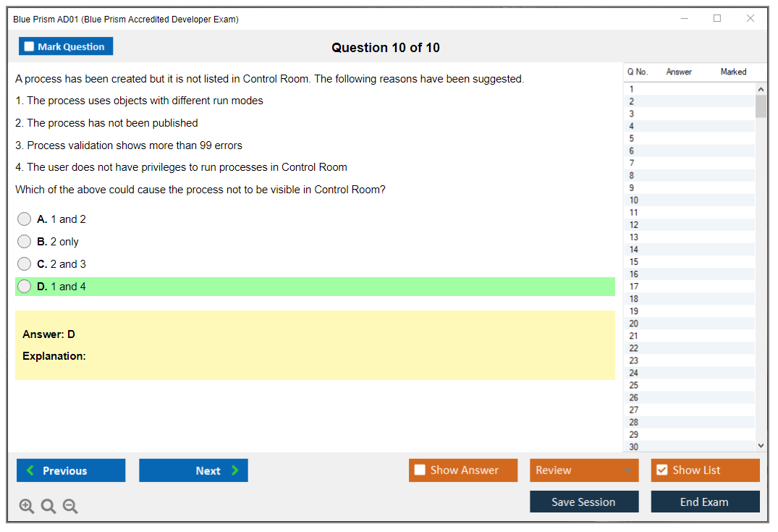778x532 pixels.
Task: Click the green left arrow on Previous
Action: coord(30,470)
